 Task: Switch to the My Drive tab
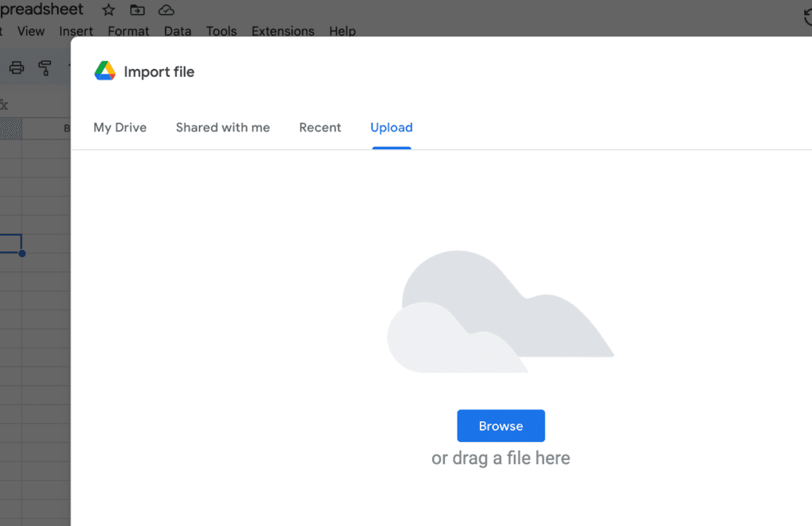point(119,127)
